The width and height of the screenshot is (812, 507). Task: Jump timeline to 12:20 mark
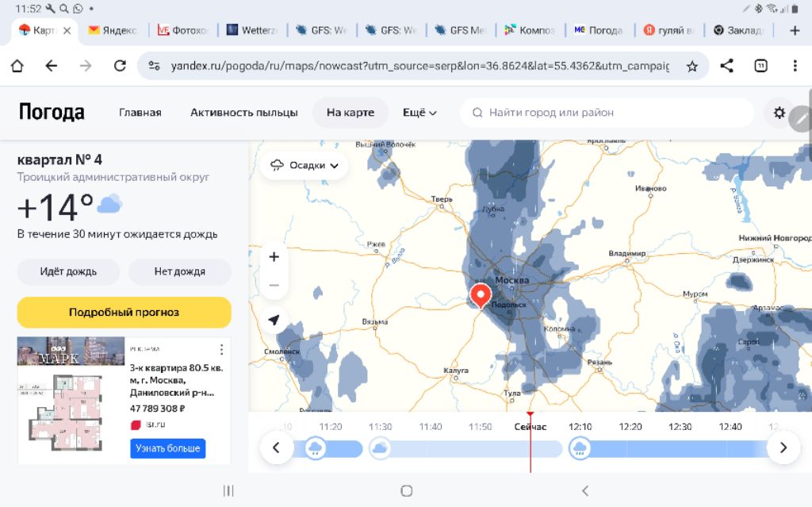(630, 427)
